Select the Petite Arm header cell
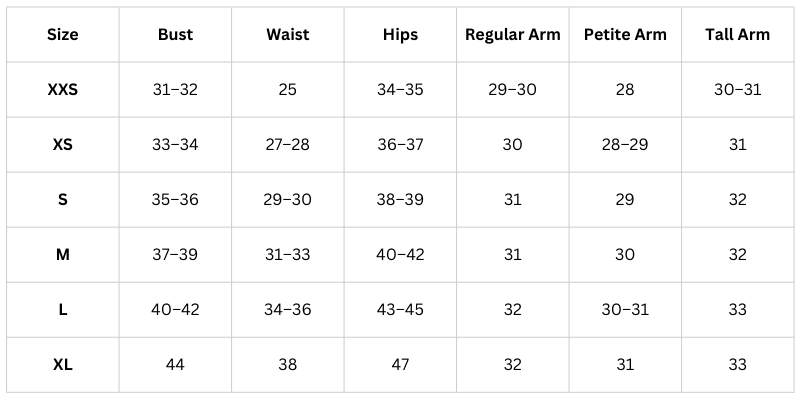This screenshot has width=800, height=400. coord(625,35)
